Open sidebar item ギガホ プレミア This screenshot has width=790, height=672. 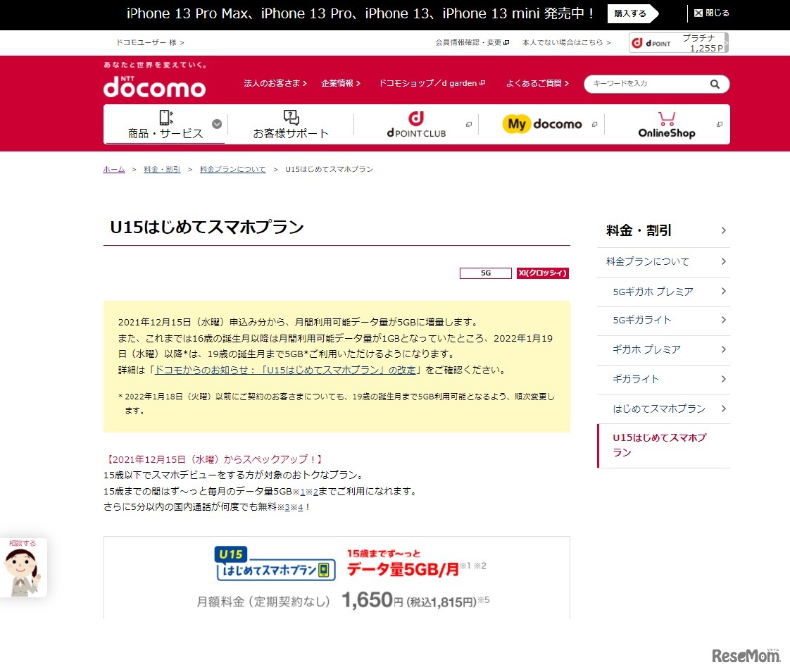coord(646,350)
